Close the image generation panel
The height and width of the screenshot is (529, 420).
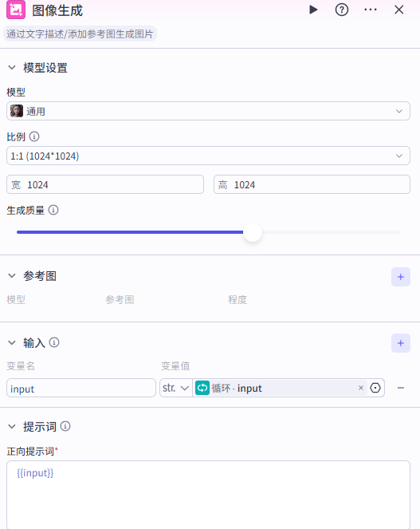coord(398,10)
